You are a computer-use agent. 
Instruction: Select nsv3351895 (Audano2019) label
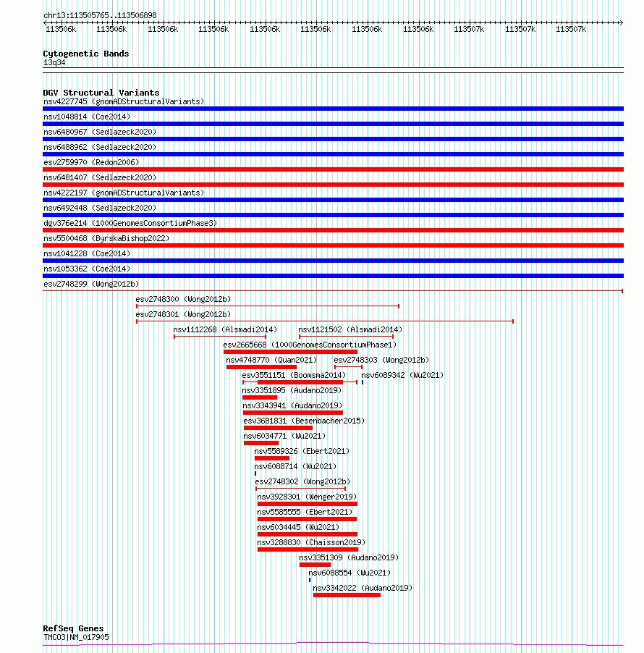click(292, 391)
